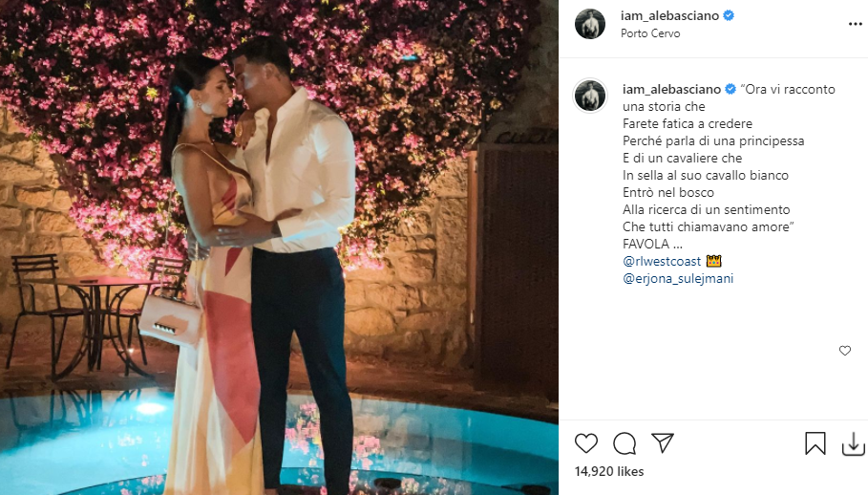Screen dimensions: 868x495
Task: Click profile avatar next to caption
Action: point(590,96)
